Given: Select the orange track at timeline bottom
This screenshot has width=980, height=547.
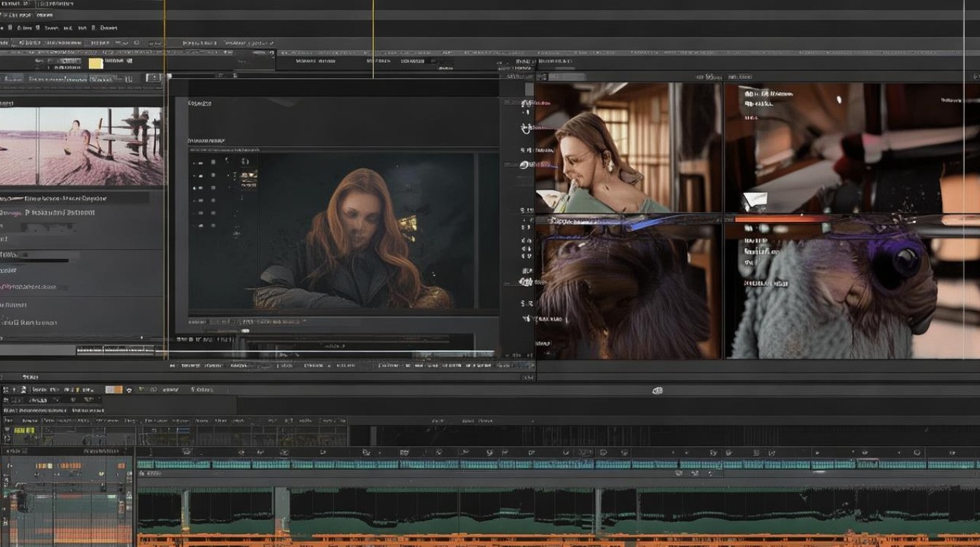Looking at the screenshot, I should click(558, 541).
